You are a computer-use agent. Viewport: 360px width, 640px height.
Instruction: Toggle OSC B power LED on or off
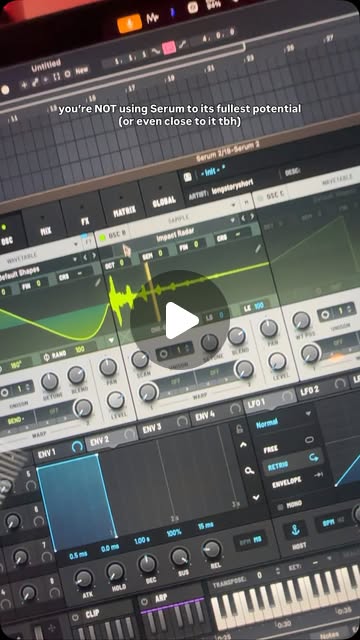(x=102, y=237)
